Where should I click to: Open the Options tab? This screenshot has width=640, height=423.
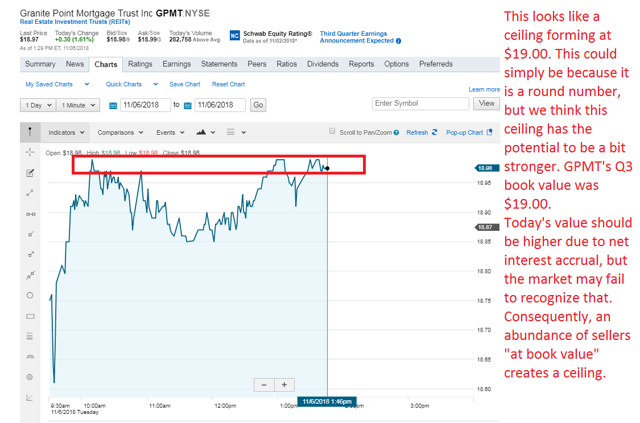click(396, 64)
